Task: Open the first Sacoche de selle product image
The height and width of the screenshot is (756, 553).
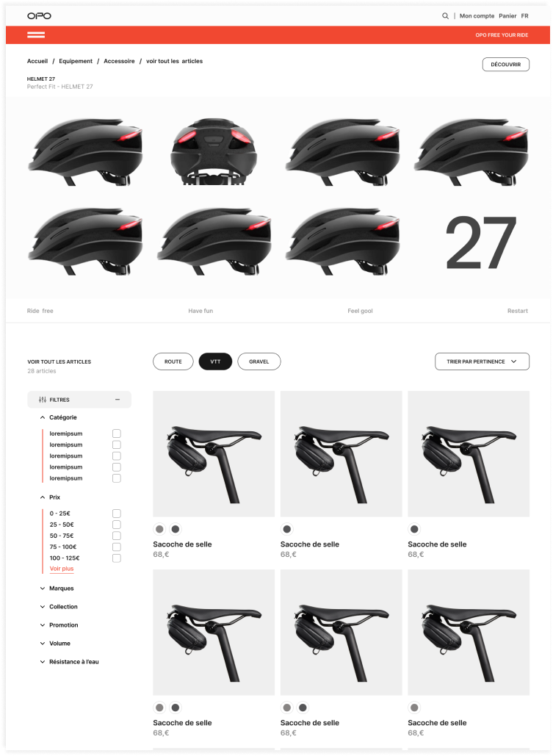Action: pyautogui.click(x=214, y=454)
